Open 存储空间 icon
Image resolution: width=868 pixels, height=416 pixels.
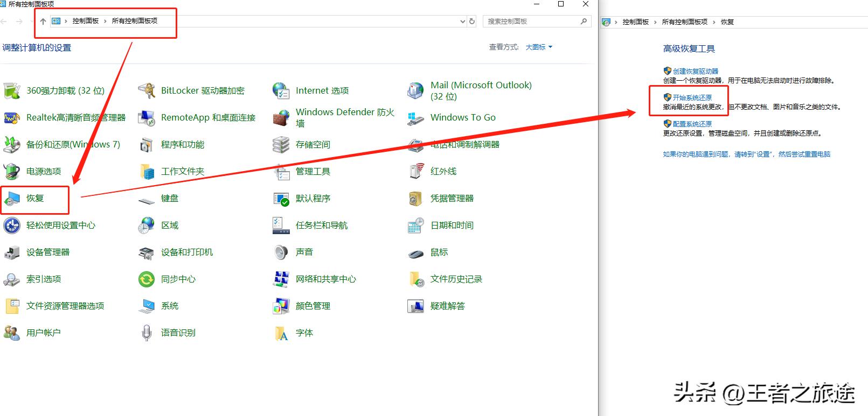[x=281, y=144]
